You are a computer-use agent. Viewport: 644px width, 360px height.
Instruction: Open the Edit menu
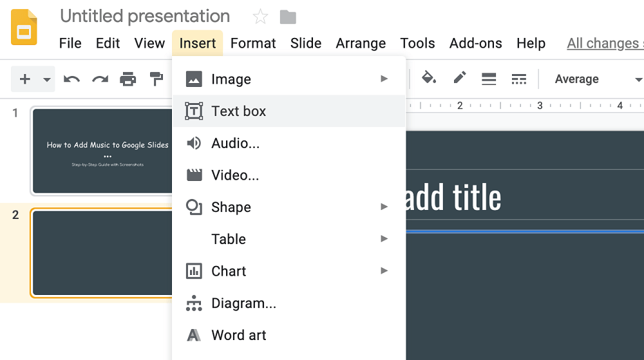point(108,43)
